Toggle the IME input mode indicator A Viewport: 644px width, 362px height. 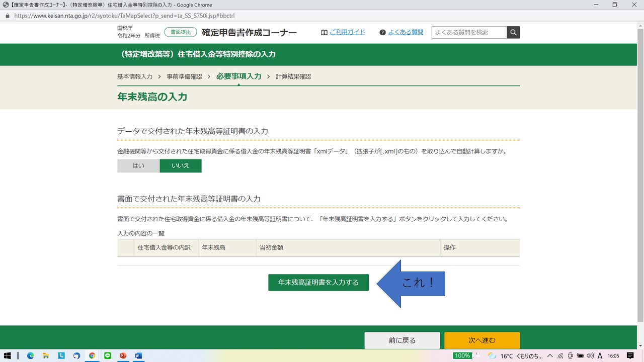600,356
